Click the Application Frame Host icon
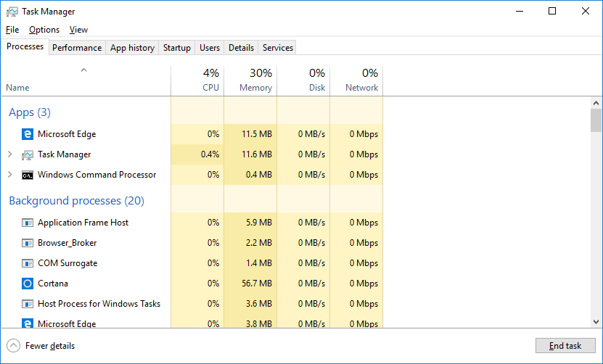Image resolution: width=603 pixels, height=364 pixels. pyautogui.click(x=28, y=223)
